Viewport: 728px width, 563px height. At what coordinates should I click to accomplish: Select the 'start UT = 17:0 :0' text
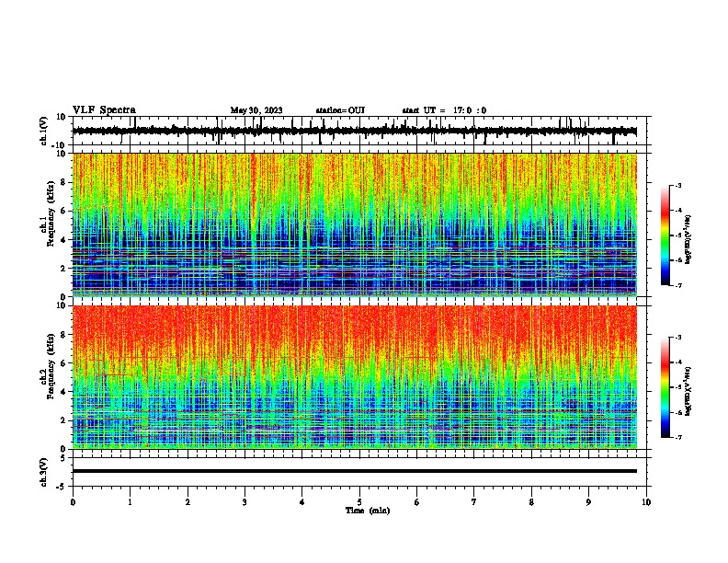[x=444, y=110]
